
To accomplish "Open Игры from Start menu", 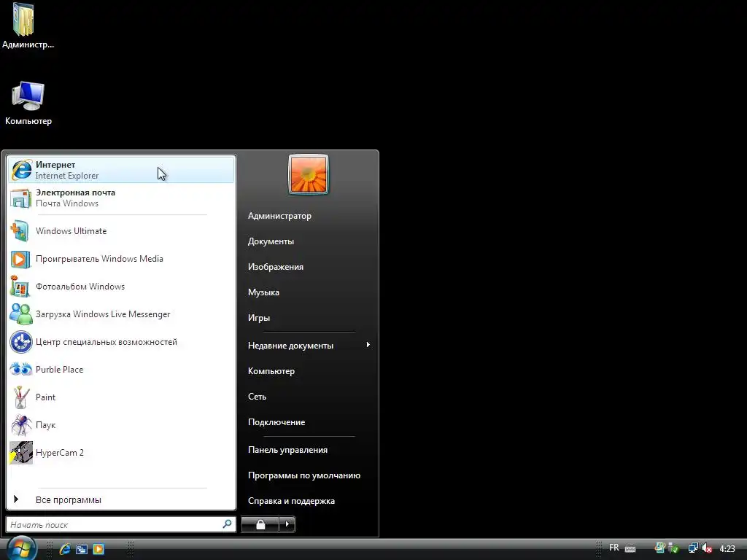I will [259, 318].
